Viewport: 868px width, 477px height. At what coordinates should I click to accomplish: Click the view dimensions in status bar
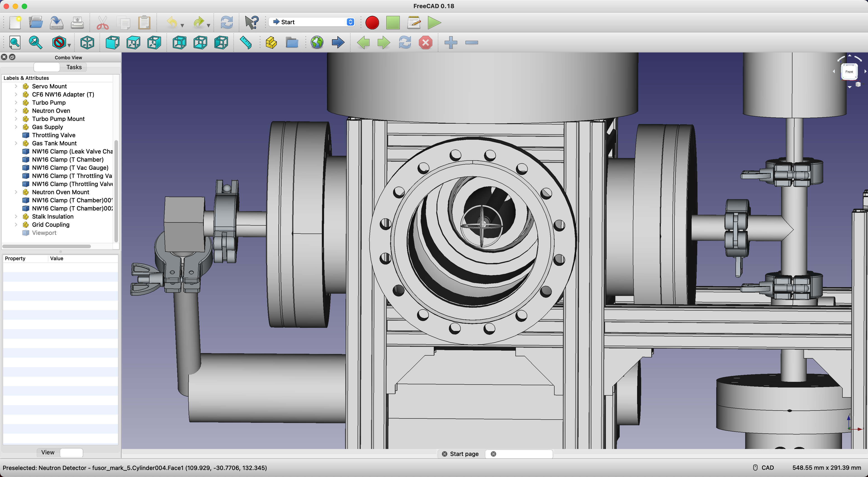[x=826, y=468]
